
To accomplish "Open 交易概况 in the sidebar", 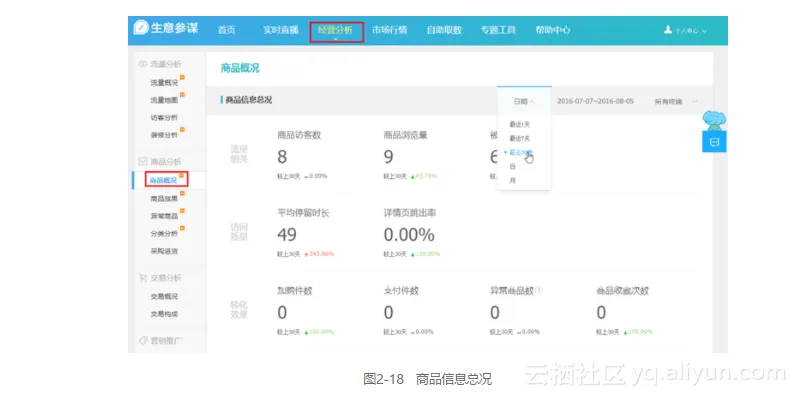I will point(164,296).
